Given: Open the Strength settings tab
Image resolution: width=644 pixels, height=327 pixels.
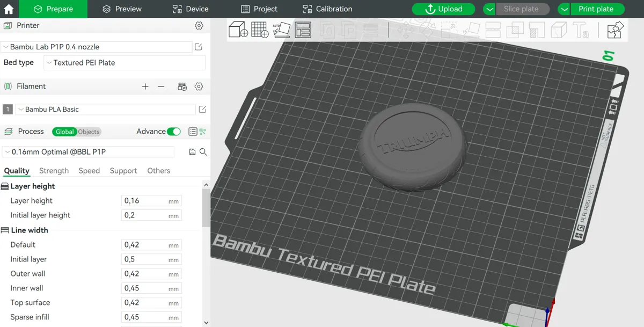Looking at the screenshot, I should tap(54, 171).
